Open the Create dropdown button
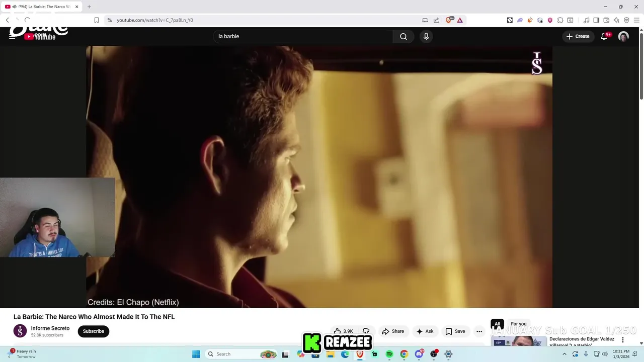This screenshot has height=362, width=644. point(578,36)
